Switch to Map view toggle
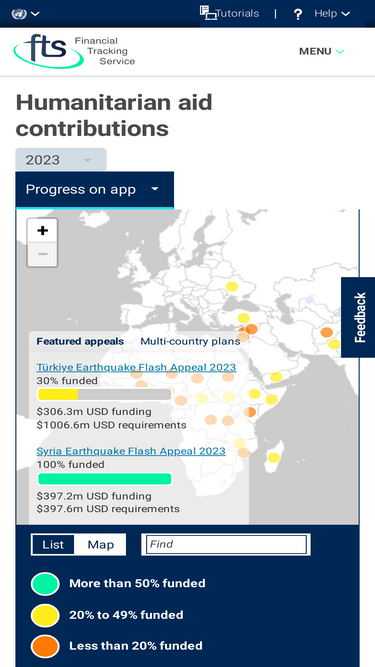 tap(100, 544)
